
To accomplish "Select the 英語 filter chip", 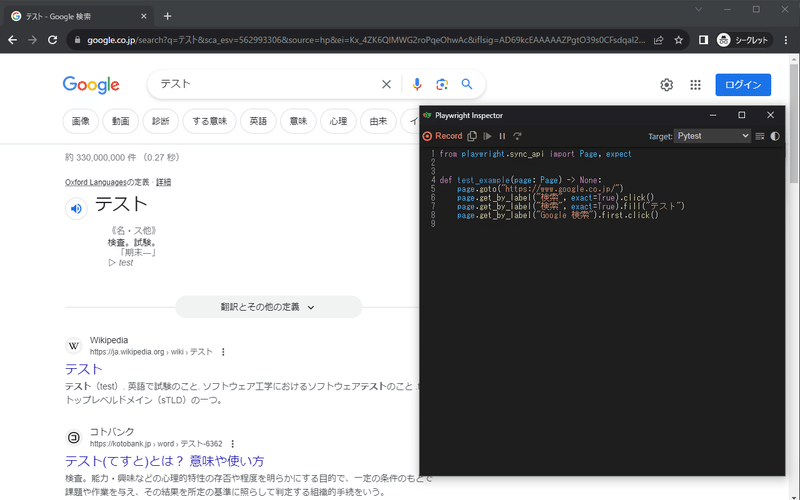I will coord(258,121).
